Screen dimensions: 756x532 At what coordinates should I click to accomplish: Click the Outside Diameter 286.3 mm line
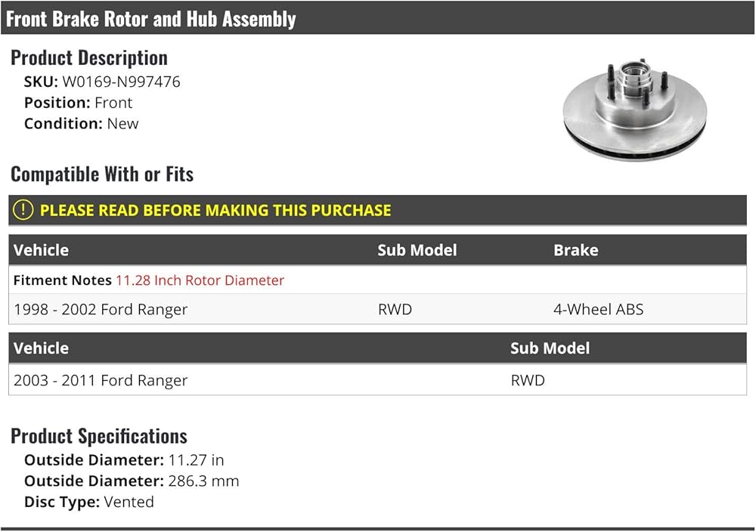point(132,481)
